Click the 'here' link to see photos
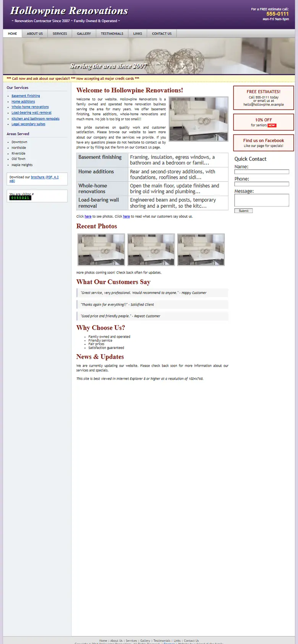This screenshot has width=298, height=644. click(88, 216)
